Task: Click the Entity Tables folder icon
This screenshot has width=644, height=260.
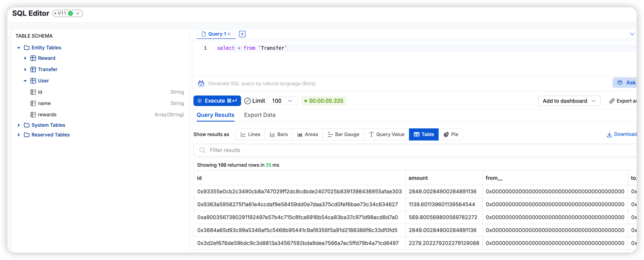Action: click(x=27, y=48)
